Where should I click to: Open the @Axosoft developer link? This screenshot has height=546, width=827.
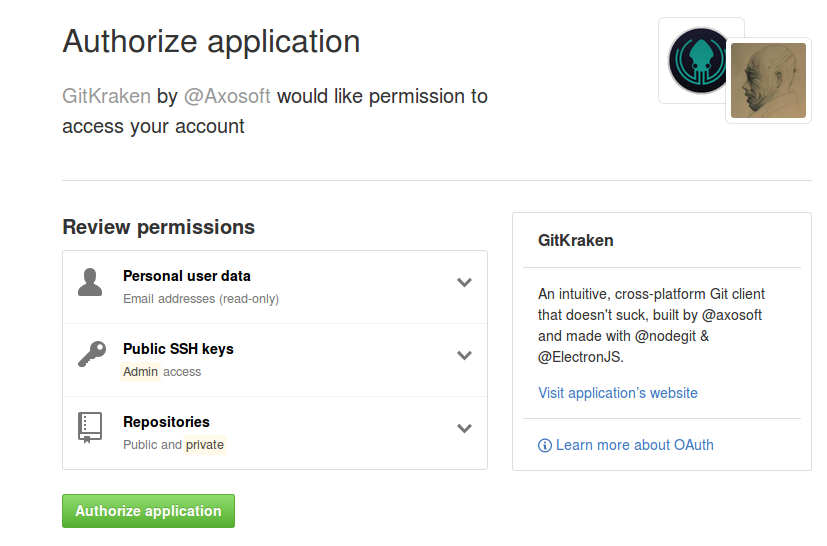pos(227,97)
